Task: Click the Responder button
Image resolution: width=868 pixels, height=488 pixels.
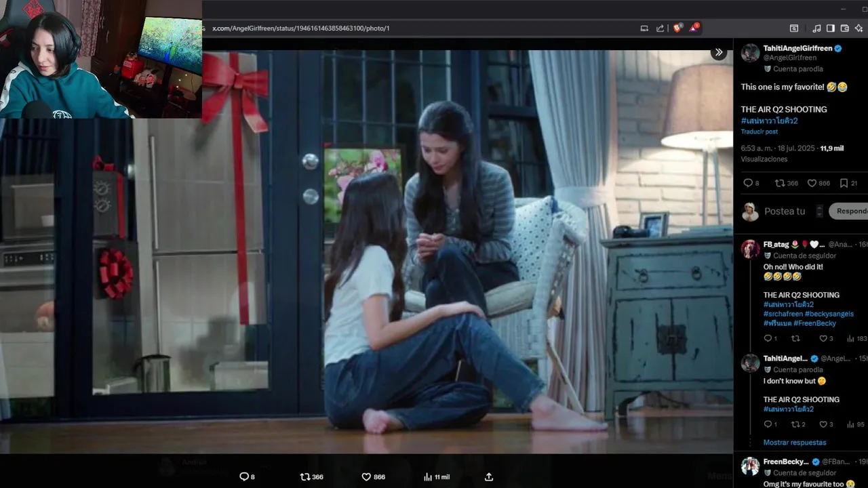Action: 849,211
